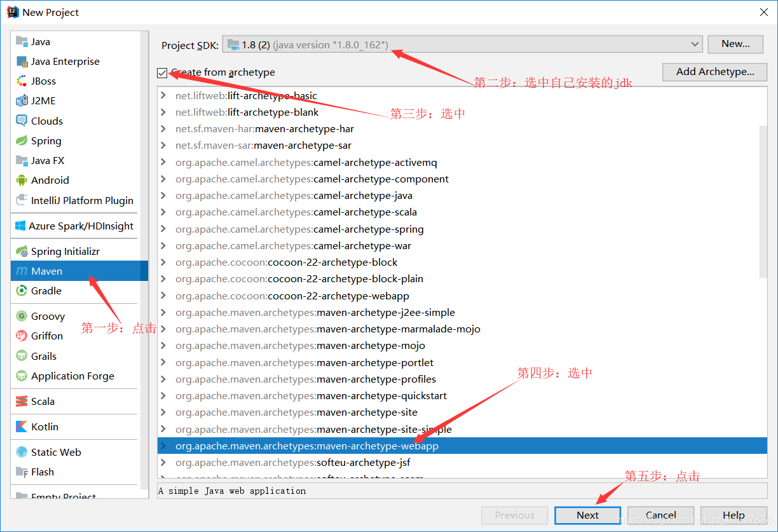Select cocoon-22-archetype-block row

pyautogui.click(x=458, y=263)
